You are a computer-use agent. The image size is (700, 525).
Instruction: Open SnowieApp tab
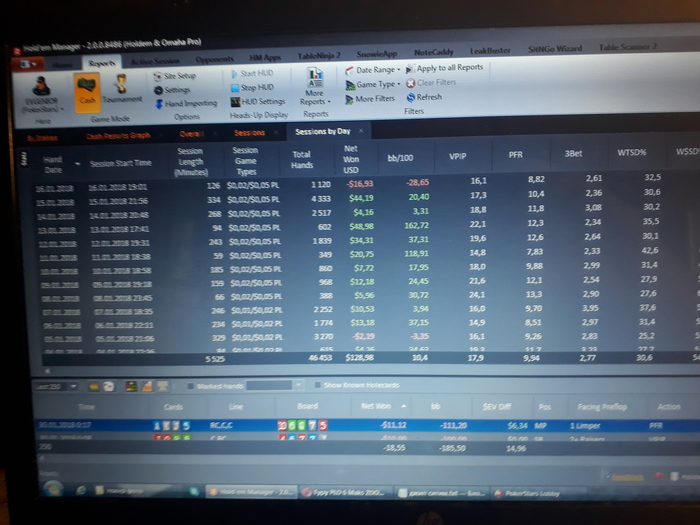[377, 54]
